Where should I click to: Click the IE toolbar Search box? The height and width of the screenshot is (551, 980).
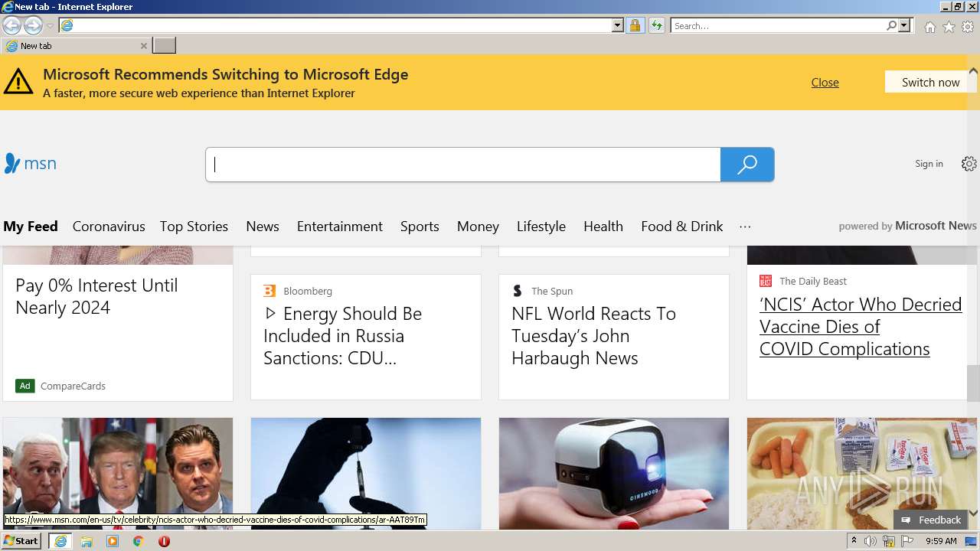pyautogui.click(x=778, y=26)
